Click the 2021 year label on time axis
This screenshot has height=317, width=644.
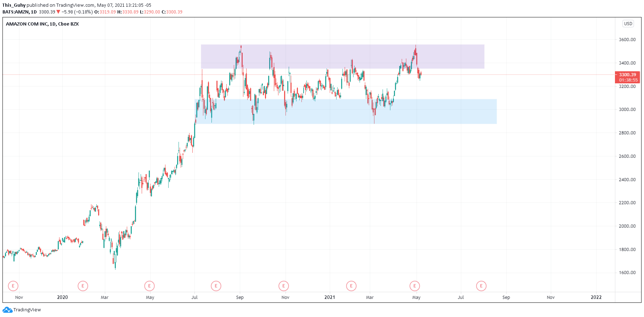click(330, 297)
